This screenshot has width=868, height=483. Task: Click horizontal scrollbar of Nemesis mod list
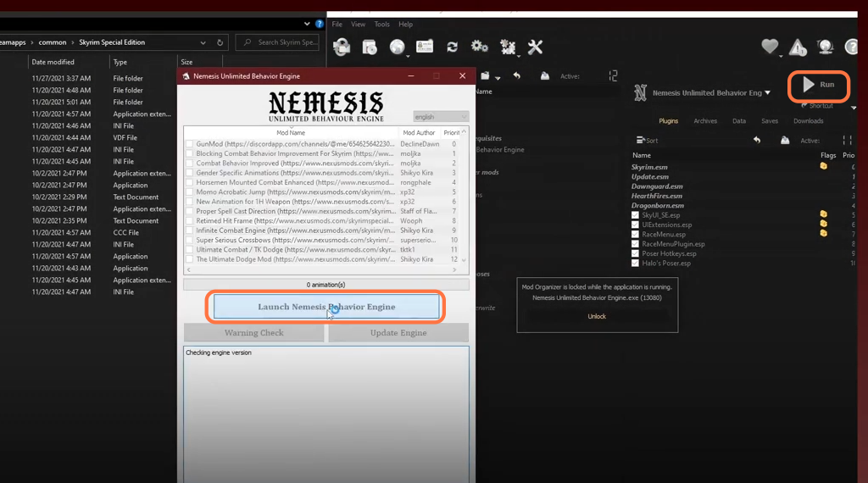coord(321,270)
